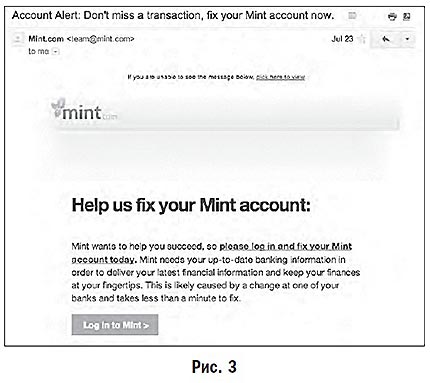Click the "Help us fix your Mint account" heading
Screen dimensions: 430x383
pyautogui.click(x=191, y=205)
